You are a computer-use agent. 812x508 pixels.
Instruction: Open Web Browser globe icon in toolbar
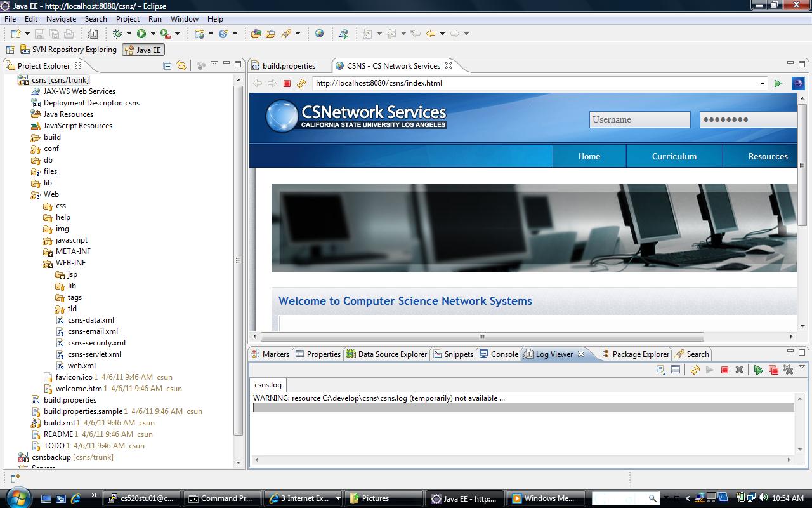319,34
